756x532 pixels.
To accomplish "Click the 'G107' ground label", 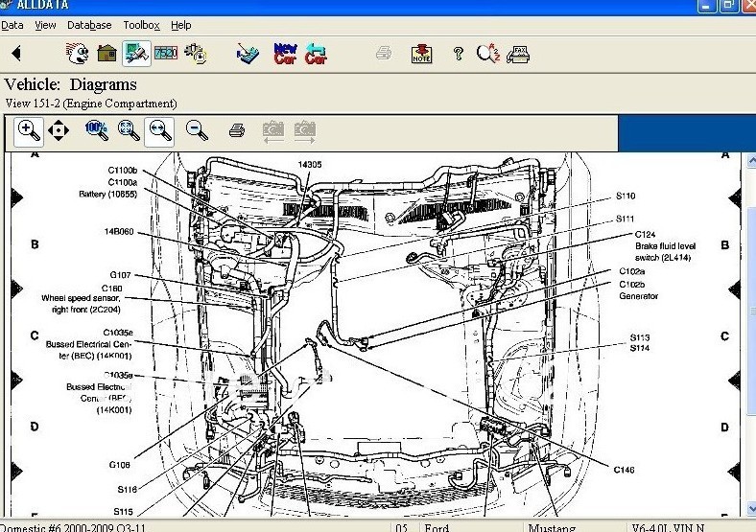I will (x=120, y=275).
